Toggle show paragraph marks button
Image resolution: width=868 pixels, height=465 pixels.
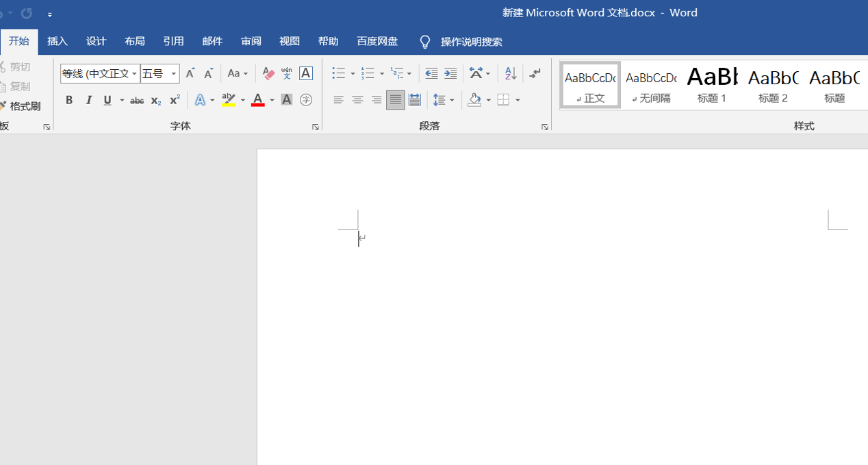(535, 73)
